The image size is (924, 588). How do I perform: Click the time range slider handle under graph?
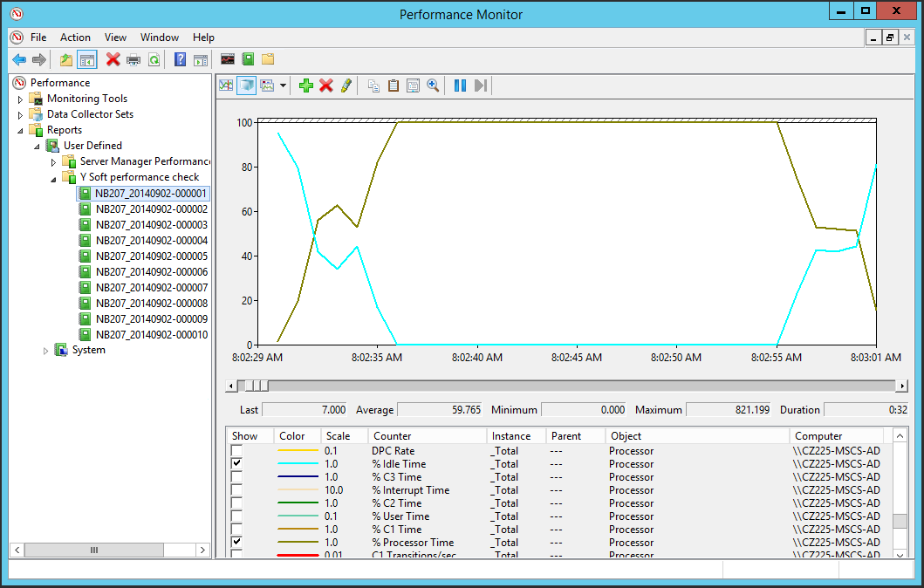[256, 386]
